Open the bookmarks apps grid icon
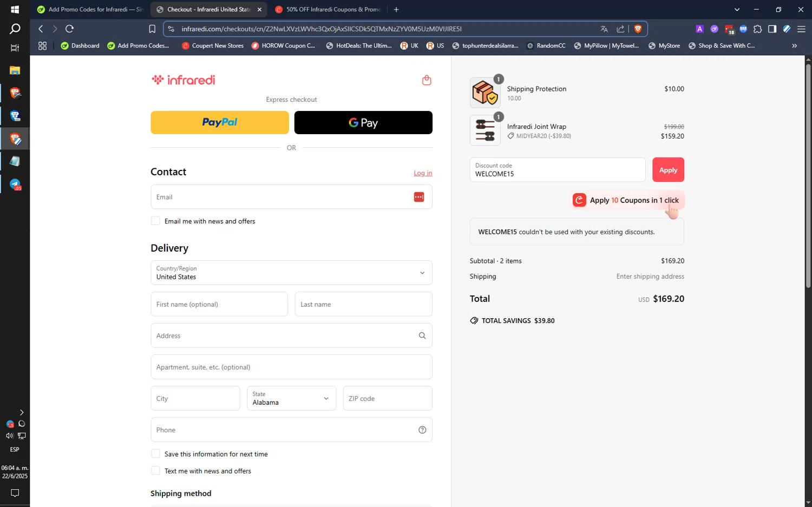This screenshot has height=507, width=812. [42, 45]
